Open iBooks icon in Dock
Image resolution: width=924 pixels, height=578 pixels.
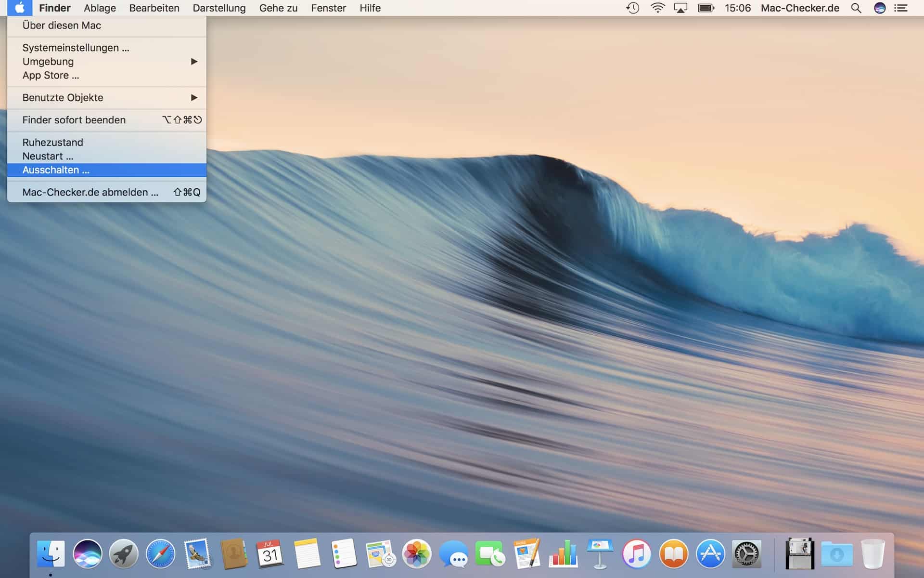(x=673, y=554)
